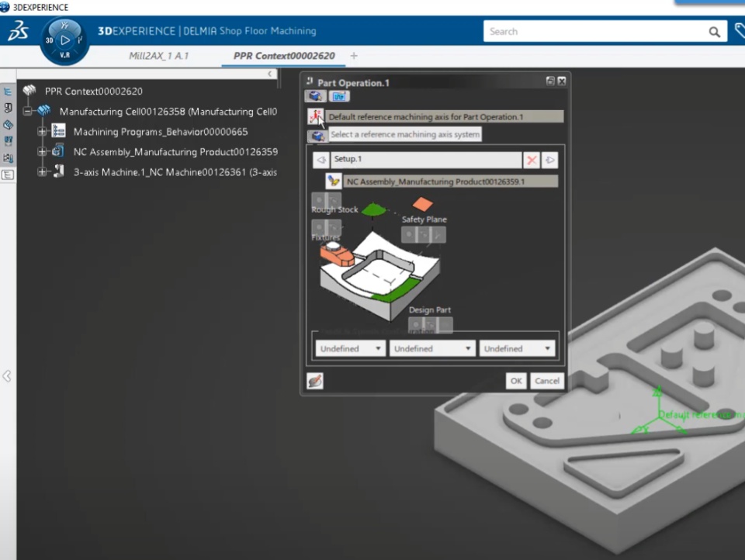745x560 pixels.
Task: Maximize the Part Operation.1 dialog
Action: 550,81
